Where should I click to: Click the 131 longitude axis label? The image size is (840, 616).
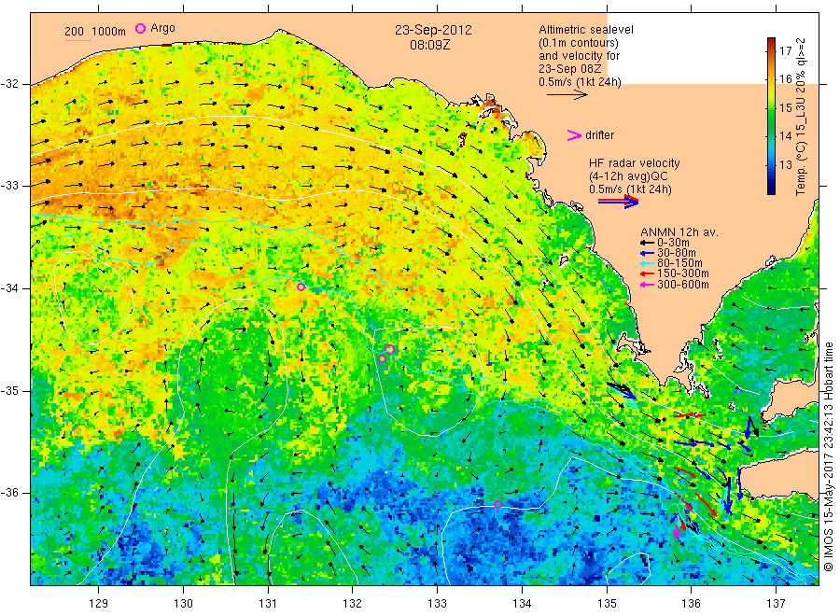point(268,604)
